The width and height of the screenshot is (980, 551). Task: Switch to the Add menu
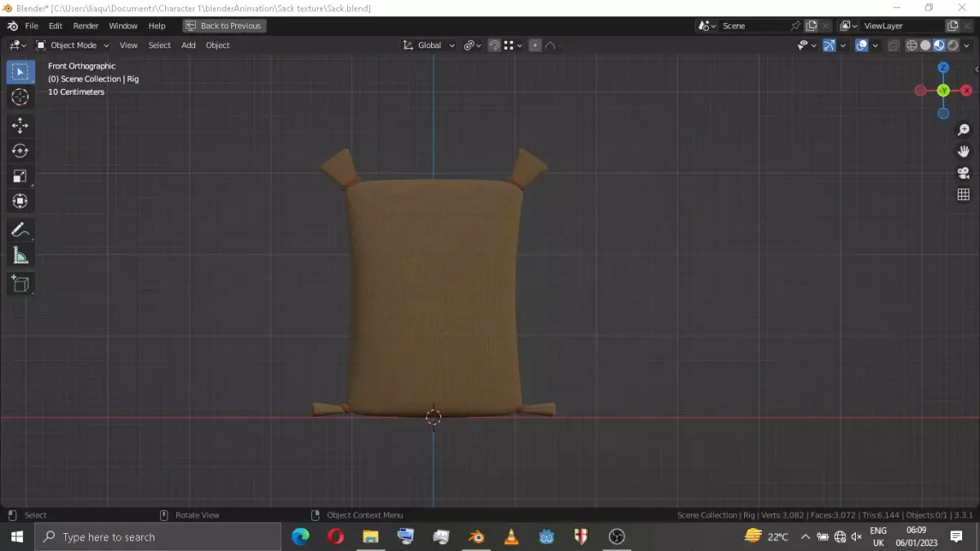[188, 45]
